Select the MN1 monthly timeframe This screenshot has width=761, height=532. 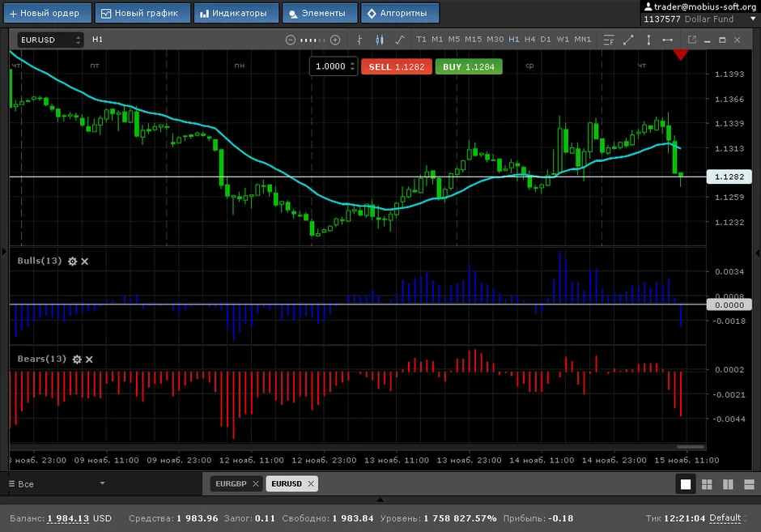582,40
